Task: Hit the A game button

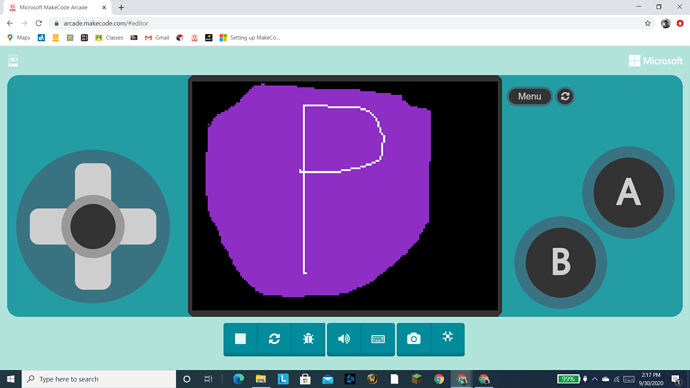Action: 628,193
